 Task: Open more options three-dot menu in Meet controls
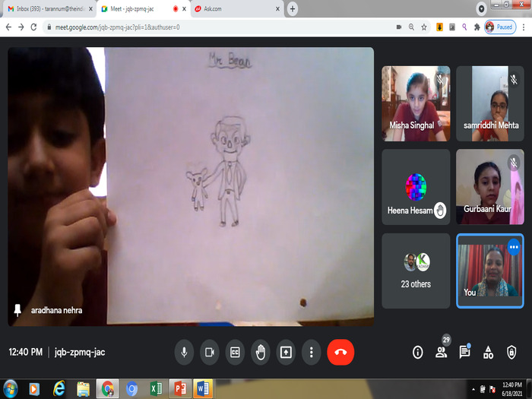click(x=311, y=352)
